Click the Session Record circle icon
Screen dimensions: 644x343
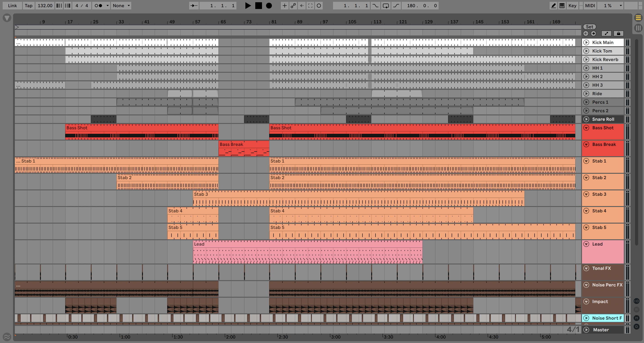pyautogui.click(x=319, y=5)
